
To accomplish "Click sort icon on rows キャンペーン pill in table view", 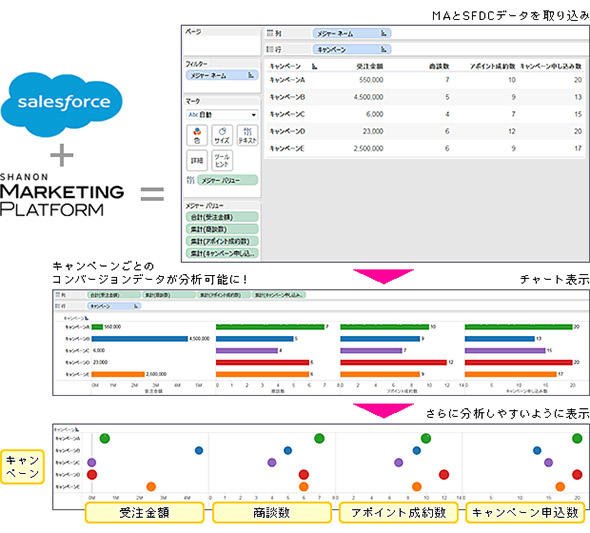I will coord(383,49).
